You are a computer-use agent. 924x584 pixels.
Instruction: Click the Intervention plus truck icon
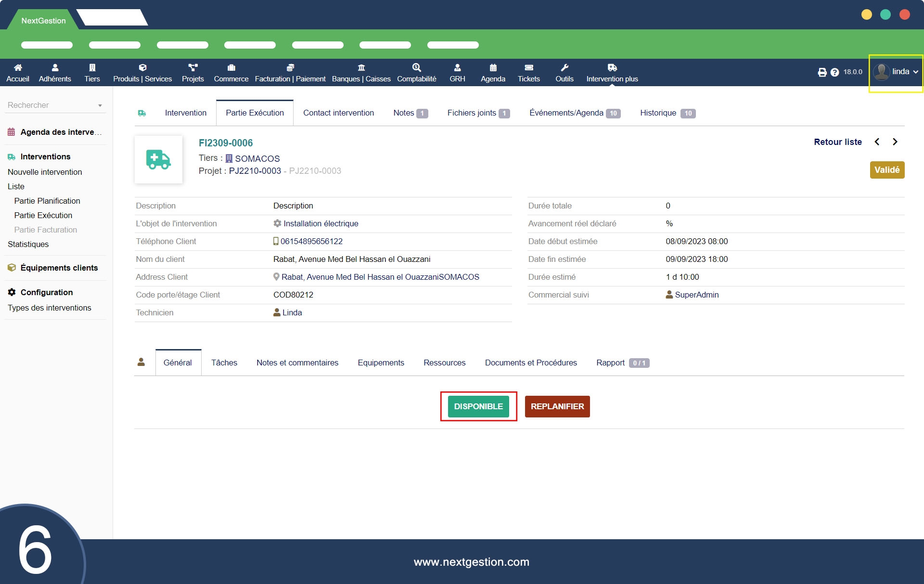612,67
